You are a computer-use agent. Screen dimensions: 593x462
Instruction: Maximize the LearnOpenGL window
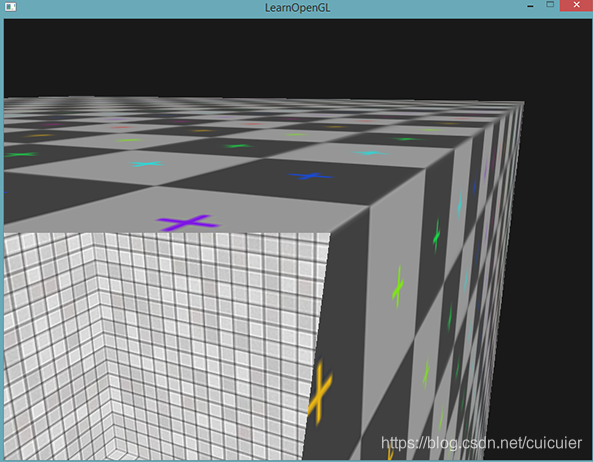coord(550,5)
